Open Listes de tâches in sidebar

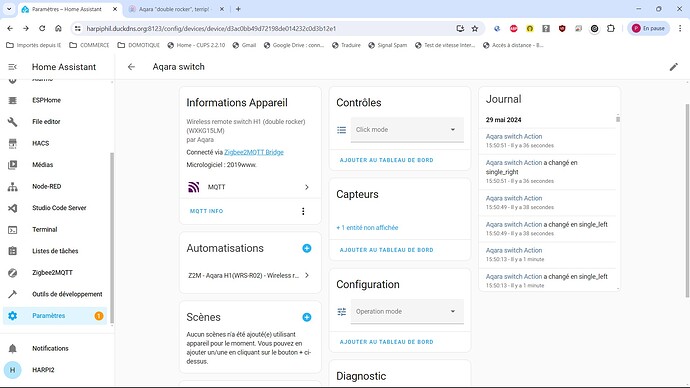56,251
